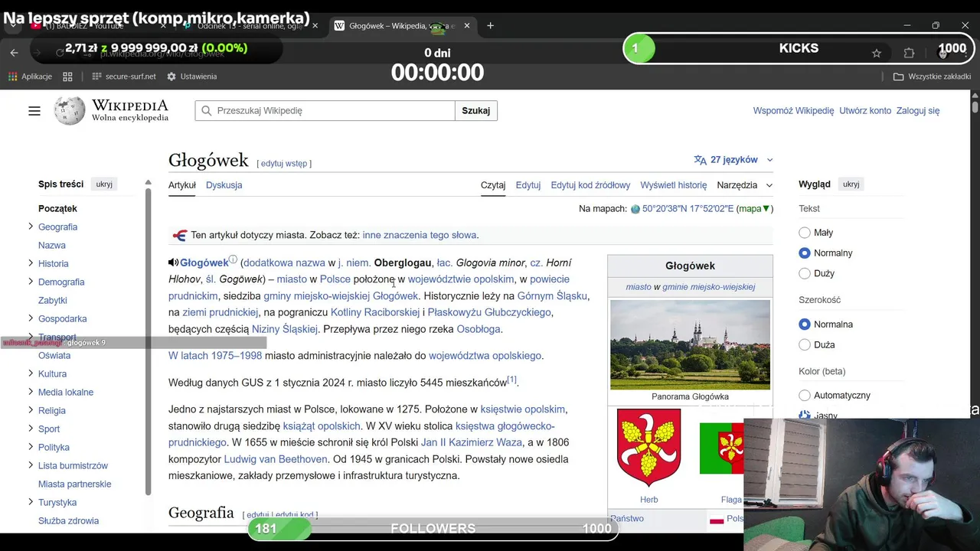This screenshot has height=551, width=980.
Task: Select Duża width option
Action: 804,344
